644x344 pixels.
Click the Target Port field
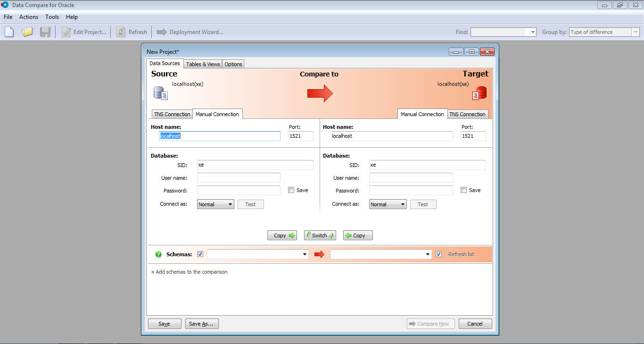[473, 136]
